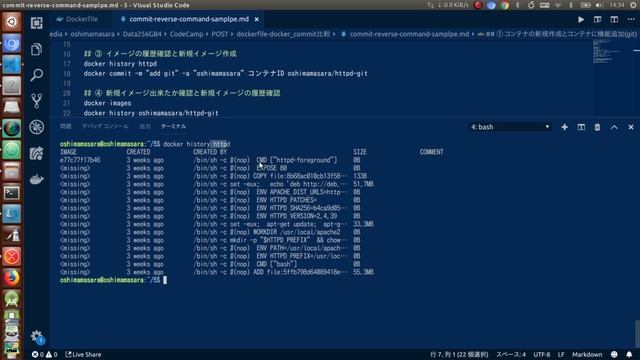Open preview to the side
Viewport: 640px width, 360px height.
[x=598, y=20]
